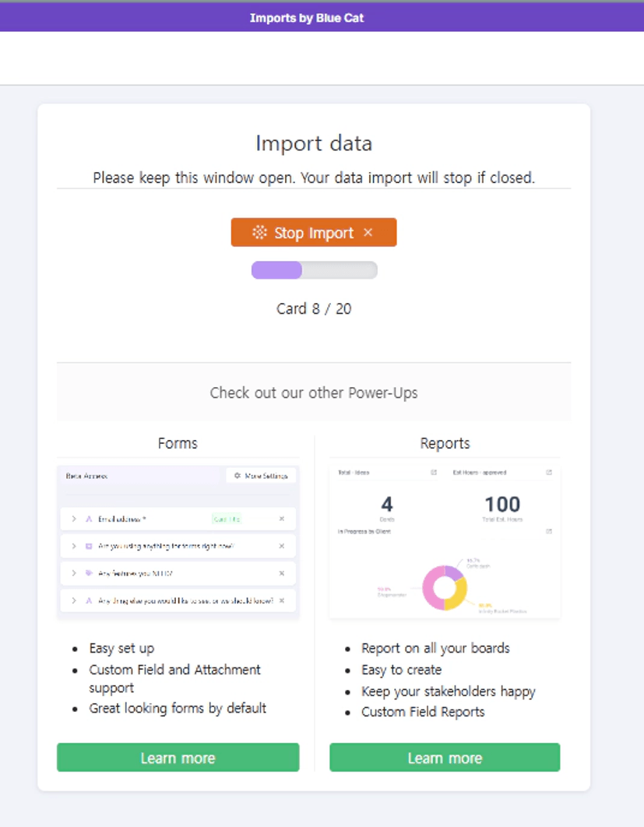Open Learn more under Reports
644x827 pixels.
click(x=445, y=758)
